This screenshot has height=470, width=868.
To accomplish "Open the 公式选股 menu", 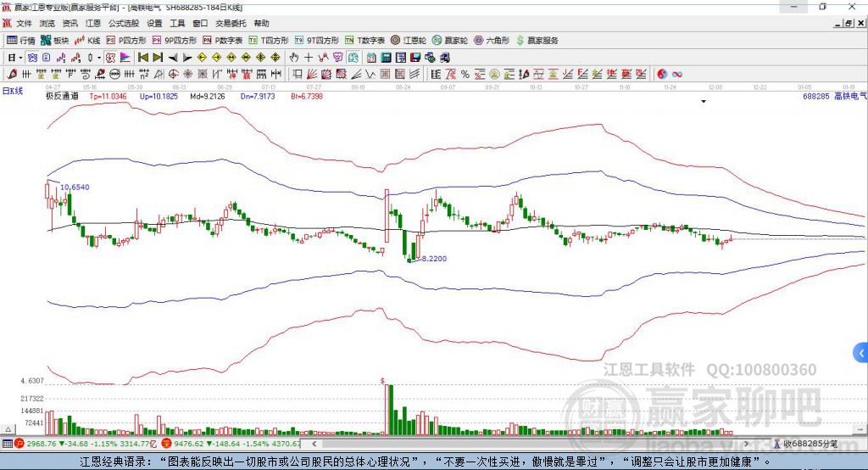I will pyautogui.click(x=124, y=23).
